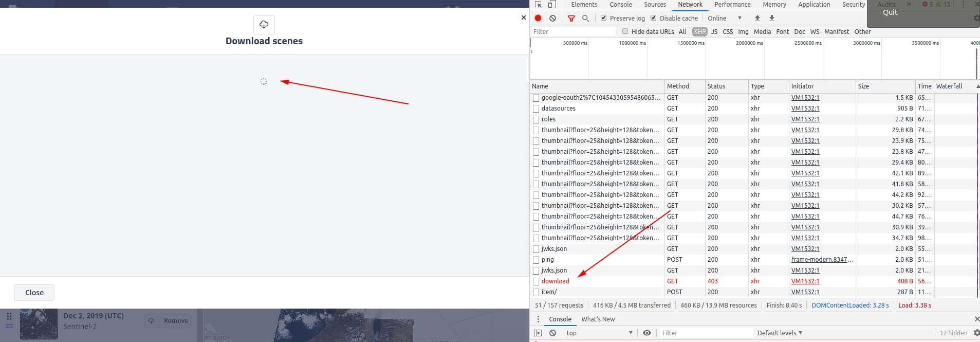980x342 pixels.
Task: Switch to the Console tab in top bar
Action: [621, 5]
